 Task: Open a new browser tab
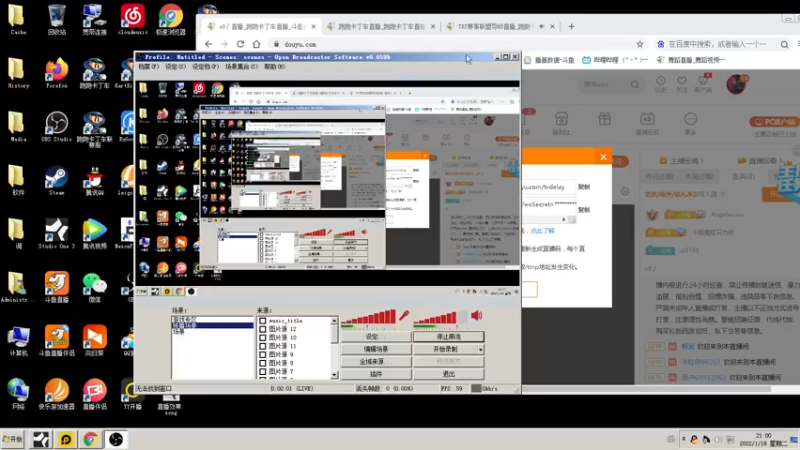coord(571,27)
